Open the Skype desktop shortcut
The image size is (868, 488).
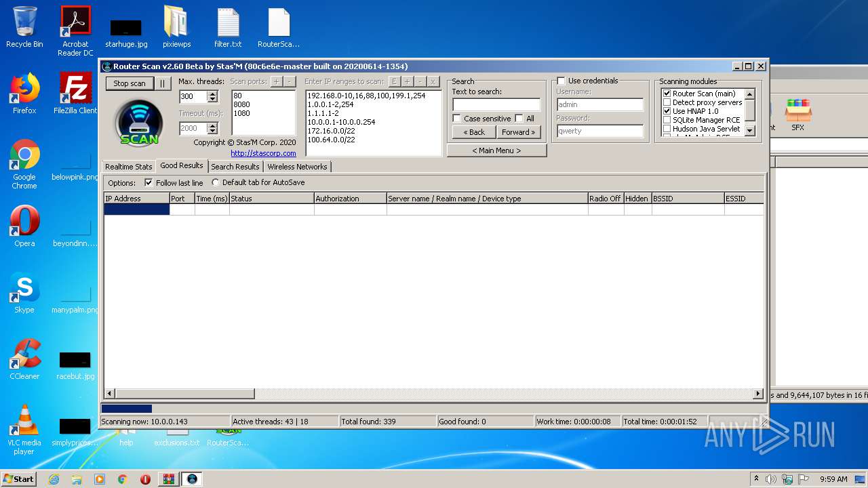coord(24,293)
